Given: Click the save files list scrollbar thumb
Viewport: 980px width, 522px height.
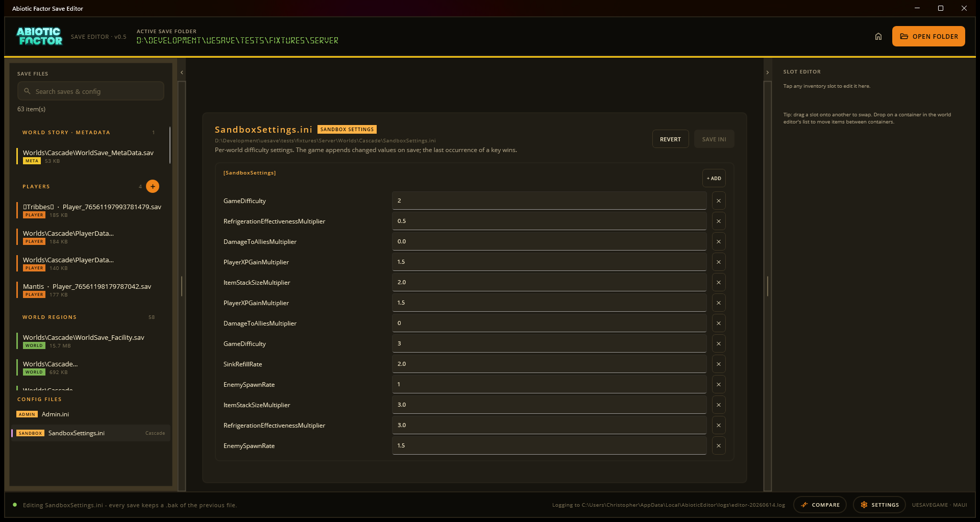Looking at the screenshot, I should [x=170, y=145].
